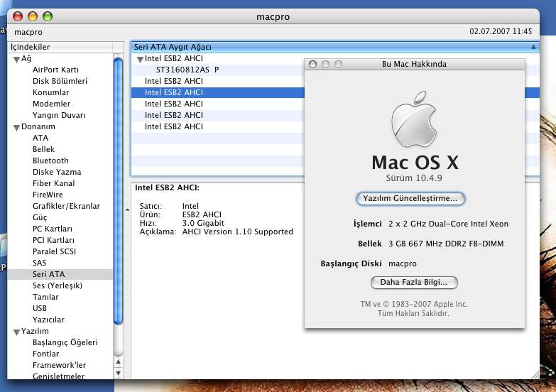This screenshot has height=392, width=556.
Task: Select Disk Bölümleri in sidebar
Action: point(60,81)
